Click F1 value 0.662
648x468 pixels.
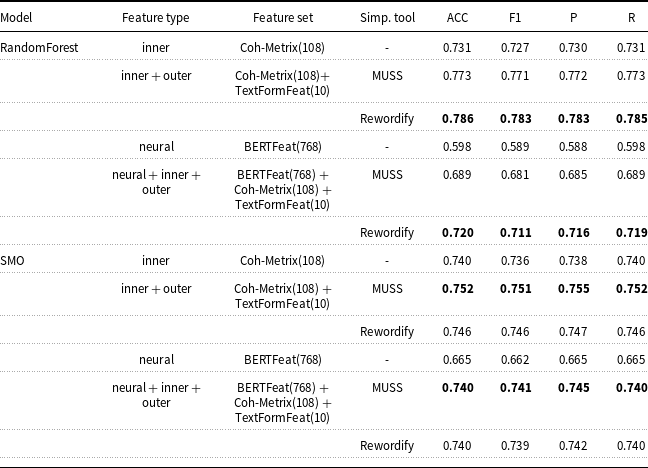[x=515, y=360]
